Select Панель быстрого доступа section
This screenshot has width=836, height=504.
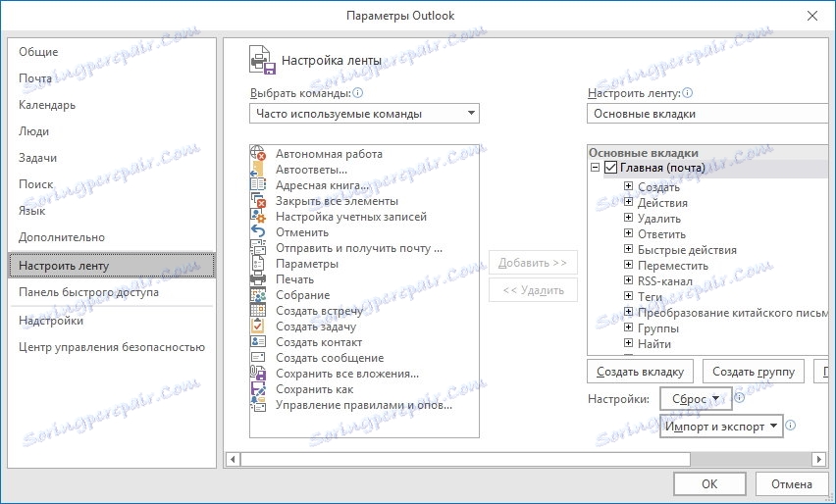[x=88, y=292]
